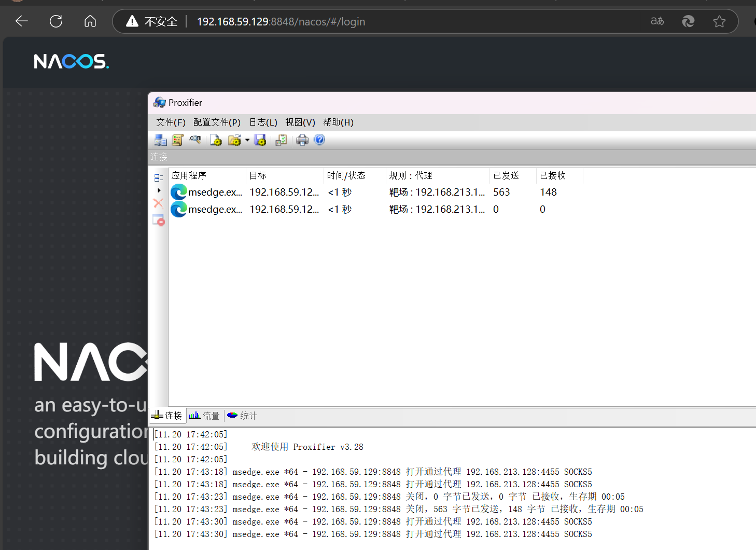
Task: Switch to the 流量 traffic tab
Action: pyautogui.click(x=205, y=416)
